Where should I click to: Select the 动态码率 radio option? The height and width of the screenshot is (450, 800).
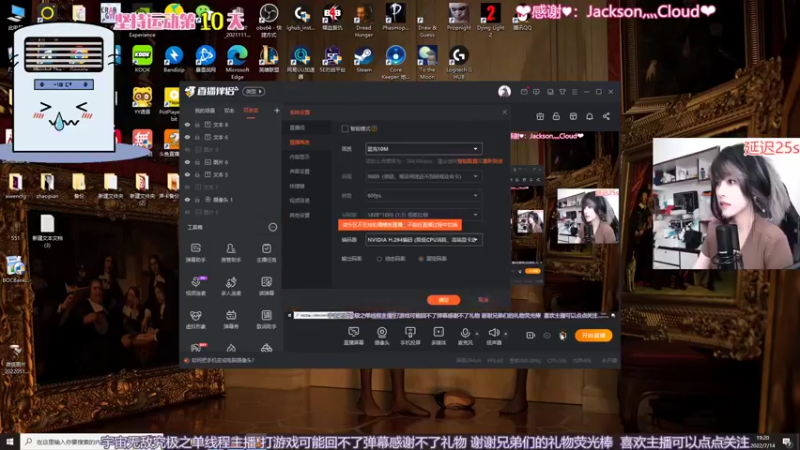tap(379, 259)
